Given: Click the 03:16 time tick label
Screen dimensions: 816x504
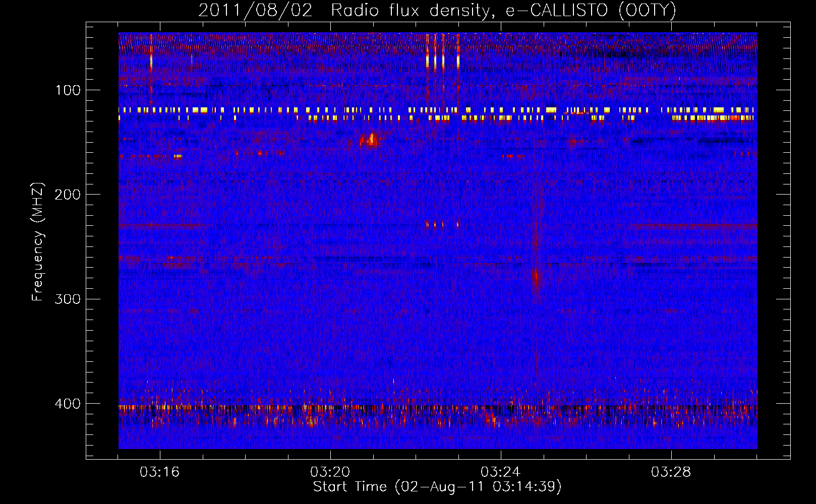Looking at the screenshot, I should pos(160,472).
